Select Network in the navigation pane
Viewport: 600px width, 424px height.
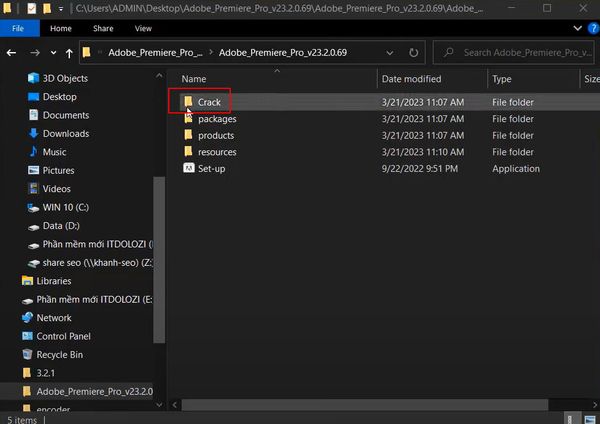[54, 318]
